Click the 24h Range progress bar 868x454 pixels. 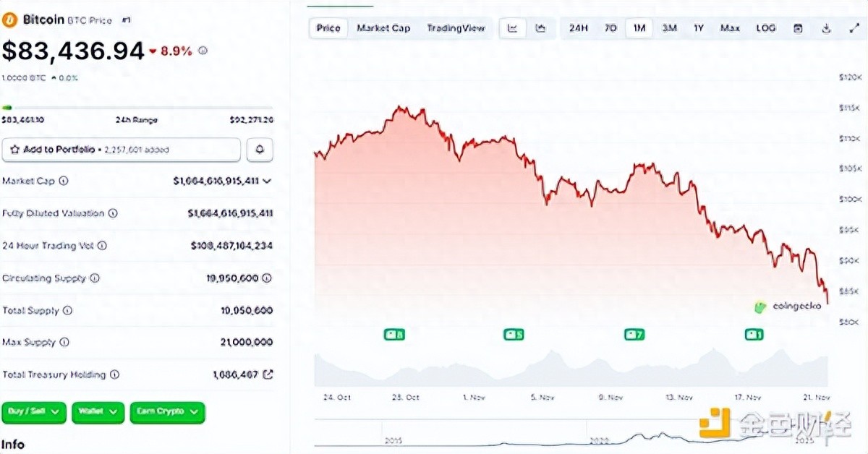coord(137,108)
